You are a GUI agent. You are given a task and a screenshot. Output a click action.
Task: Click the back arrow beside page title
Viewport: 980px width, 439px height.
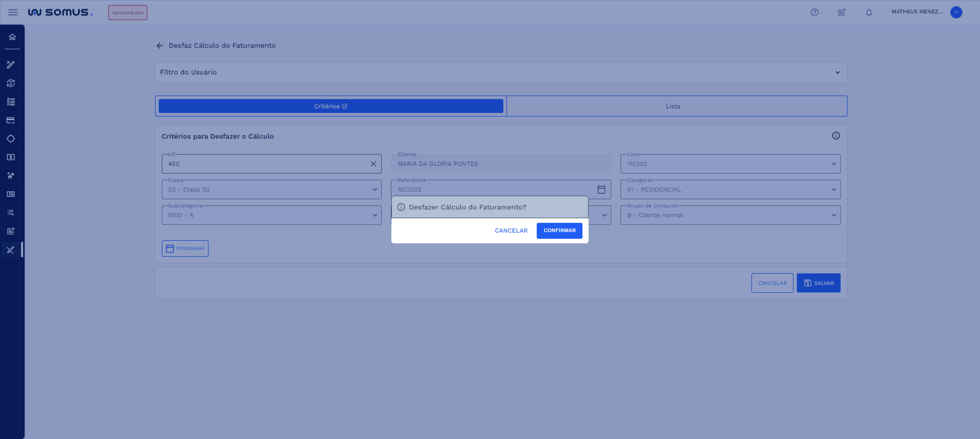[x=160, y=46]
